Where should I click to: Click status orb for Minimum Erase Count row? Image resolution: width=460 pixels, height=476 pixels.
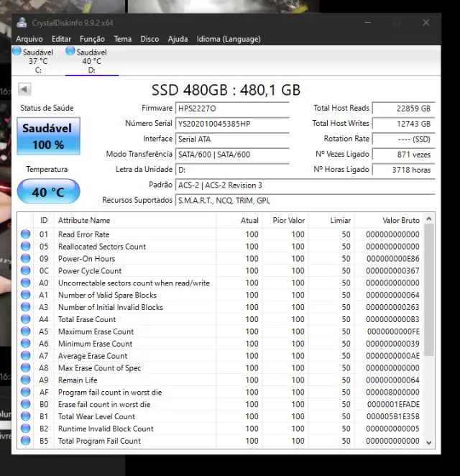[x=25, y=344]
